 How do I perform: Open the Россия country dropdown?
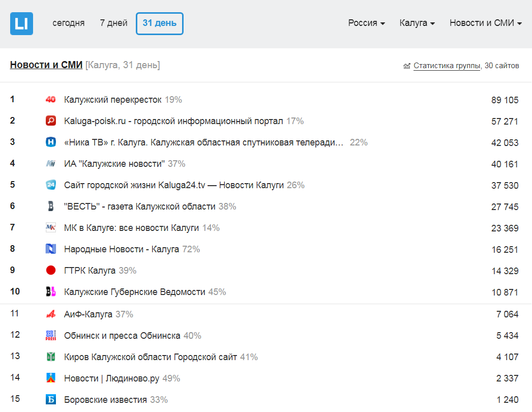pyautogui.click(x=366, y=23)
